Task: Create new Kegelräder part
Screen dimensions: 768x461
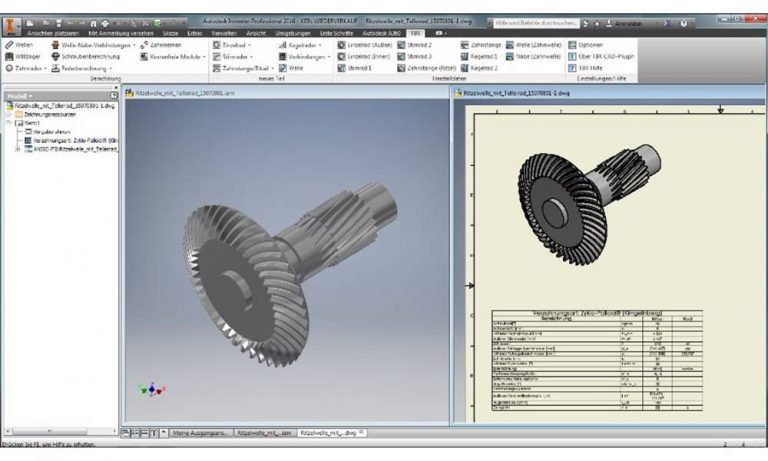Action: (x=298, y=45)
